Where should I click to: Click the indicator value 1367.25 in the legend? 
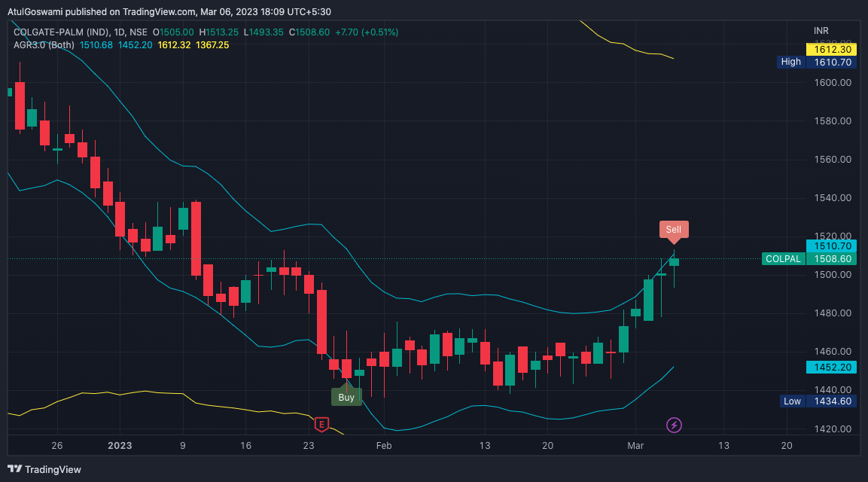(x=212, y=45)
